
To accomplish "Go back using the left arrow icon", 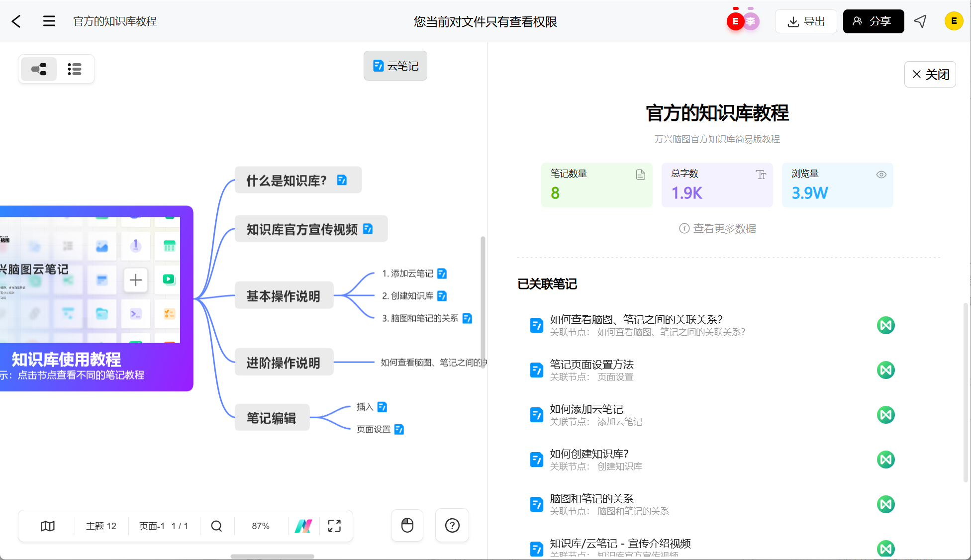I will pyautogui.click(x=16, y=21).
